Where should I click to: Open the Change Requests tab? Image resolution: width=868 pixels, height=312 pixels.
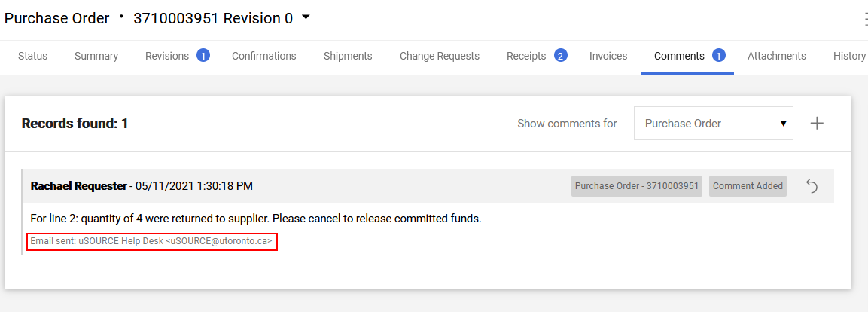pyautogui.click(x=440, y=56)
